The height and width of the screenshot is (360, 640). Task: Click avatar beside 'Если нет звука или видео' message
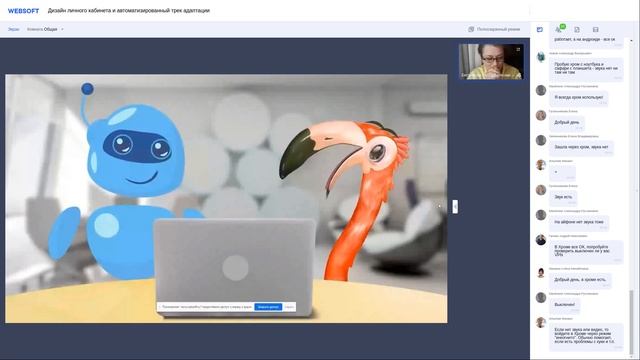pos(541,322)
